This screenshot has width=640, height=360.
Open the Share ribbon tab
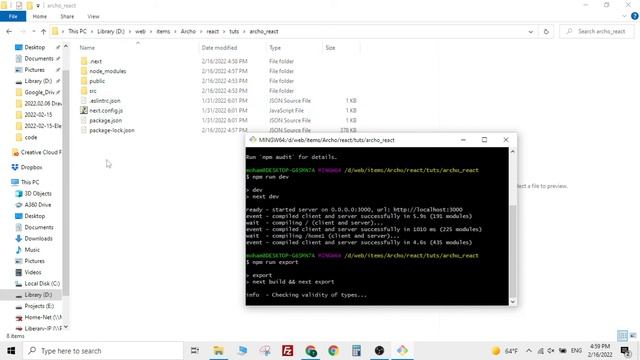pos(67,16)
